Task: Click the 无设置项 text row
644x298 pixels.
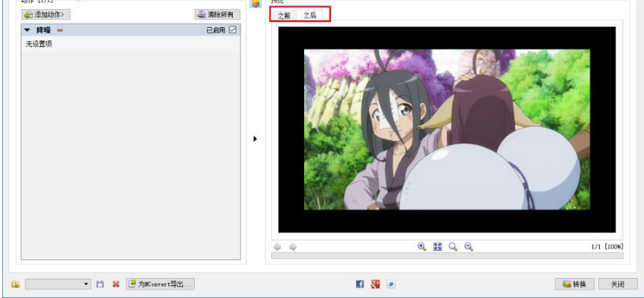Action: click(39, 44)
